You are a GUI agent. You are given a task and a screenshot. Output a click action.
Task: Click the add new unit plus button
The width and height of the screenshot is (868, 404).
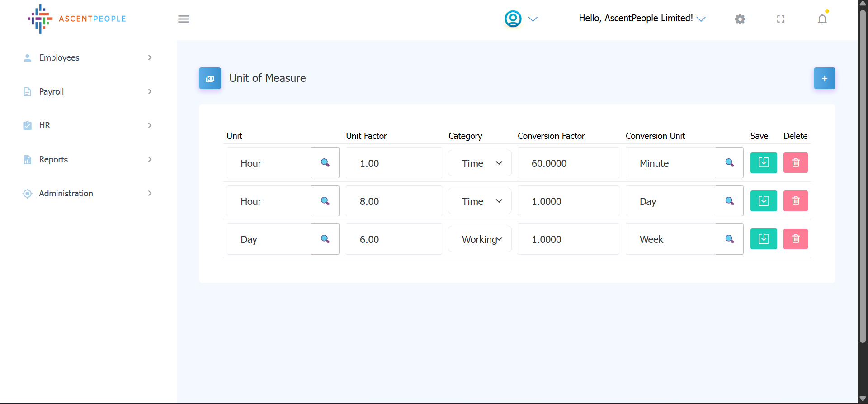pos(824,78)
